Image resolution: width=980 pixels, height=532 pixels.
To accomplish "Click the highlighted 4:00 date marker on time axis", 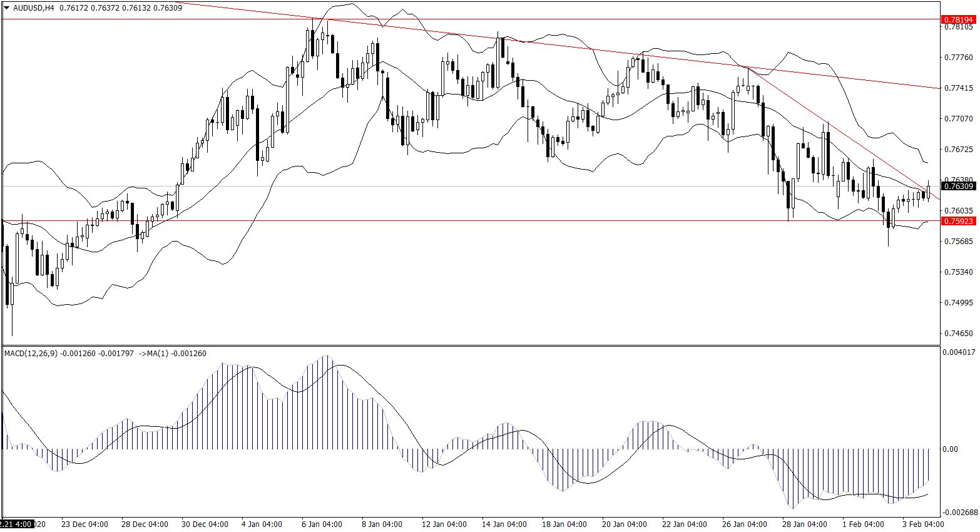I will (x=17, y=524).
